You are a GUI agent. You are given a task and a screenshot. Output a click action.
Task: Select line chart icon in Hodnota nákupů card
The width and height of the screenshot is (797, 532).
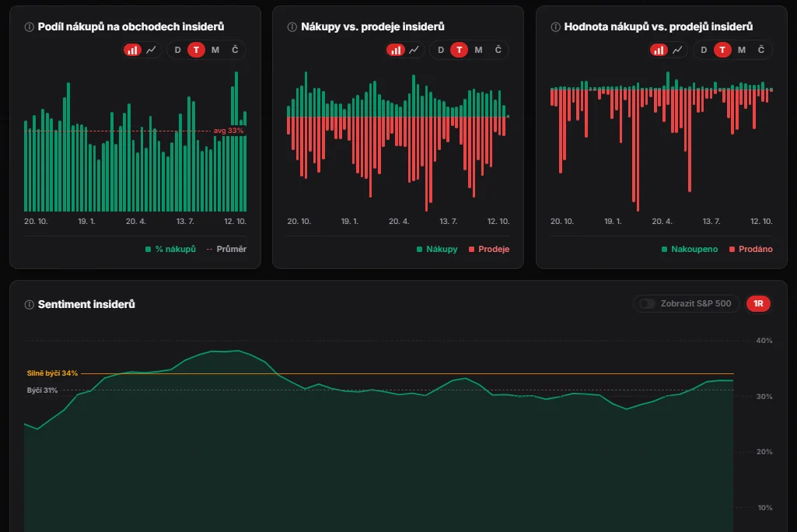[677, 50]
